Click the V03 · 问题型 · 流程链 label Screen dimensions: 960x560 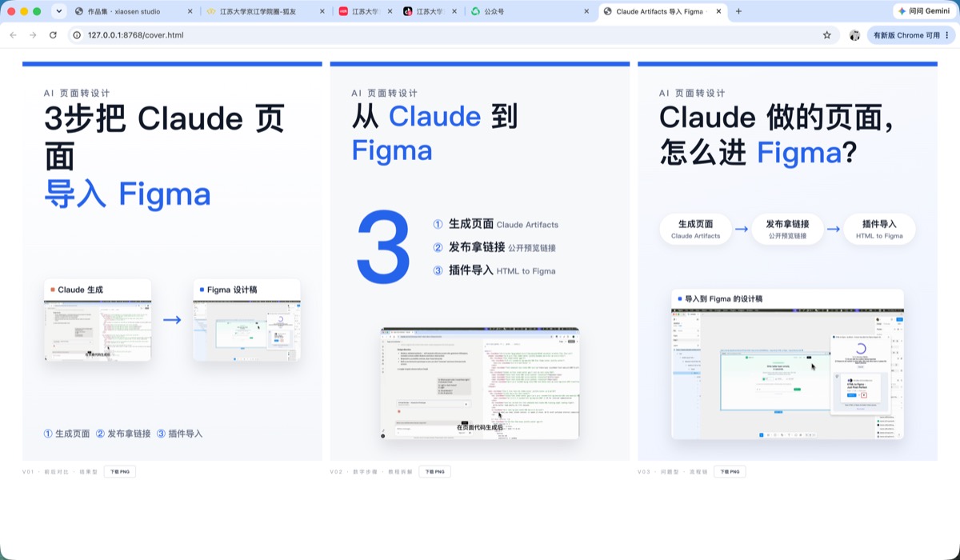coord(672,472)
